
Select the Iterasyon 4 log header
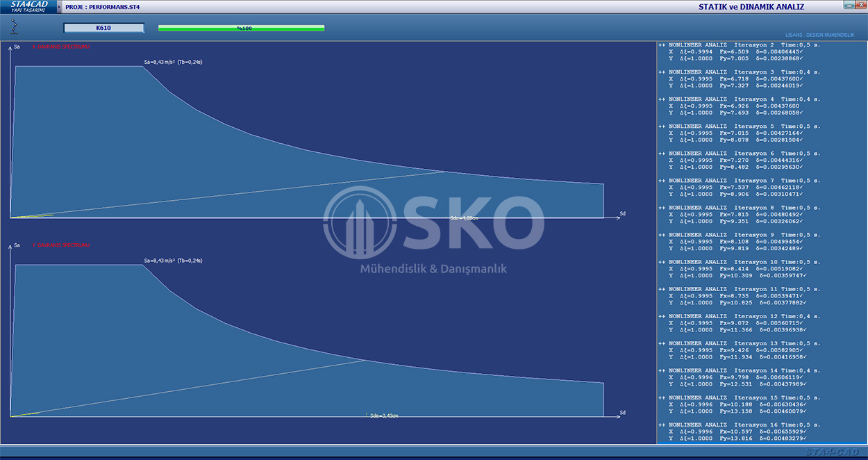point(740,99)
